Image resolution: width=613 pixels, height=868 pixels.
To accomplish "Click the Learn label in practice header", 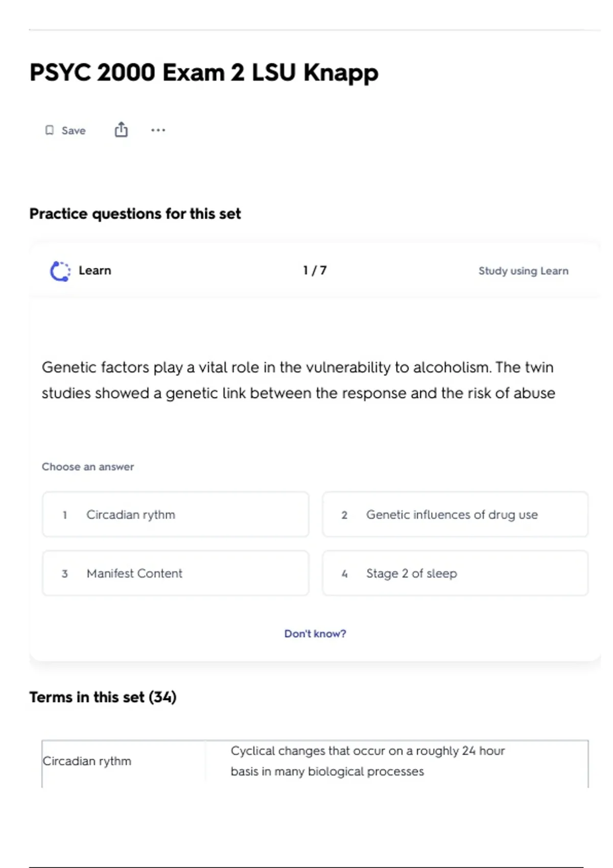I will coord(95,271).
